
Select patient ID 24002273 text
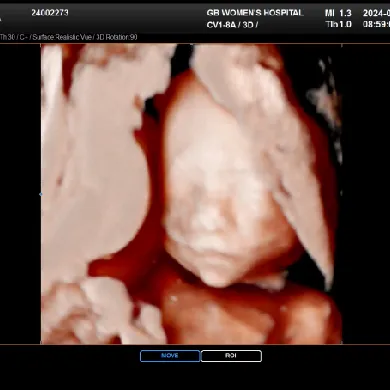point(50,13)
